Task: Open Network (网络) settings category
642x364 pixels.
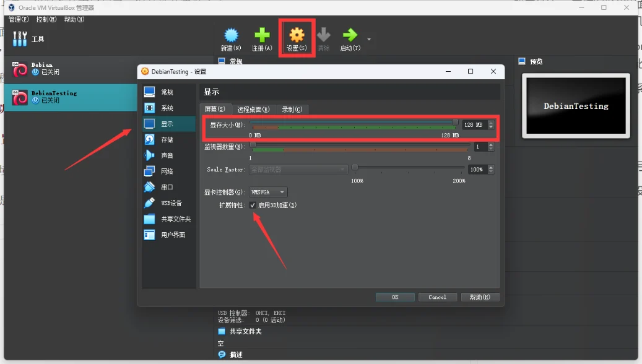Action: pyautogui.click(x=168, y=171)
